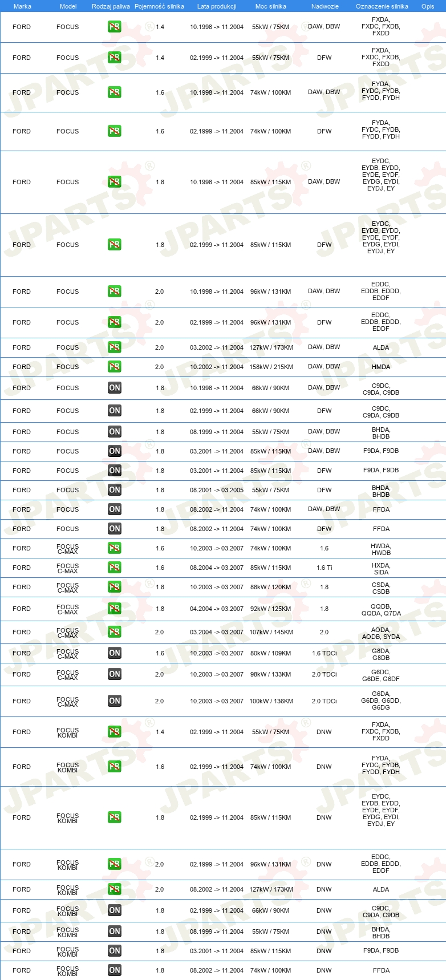Select the 03.2004 -> 03.2007 date cell

217,632
